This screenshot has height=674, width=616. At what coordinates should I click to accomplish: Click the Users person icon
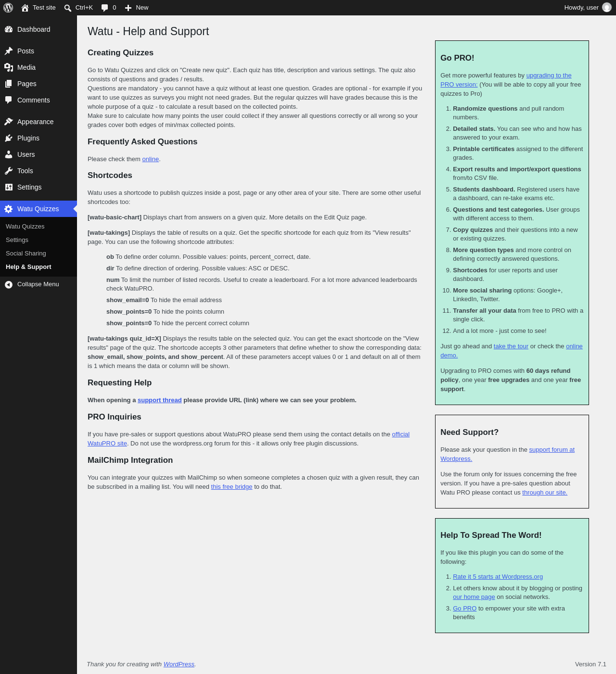(x=9, y=154)
